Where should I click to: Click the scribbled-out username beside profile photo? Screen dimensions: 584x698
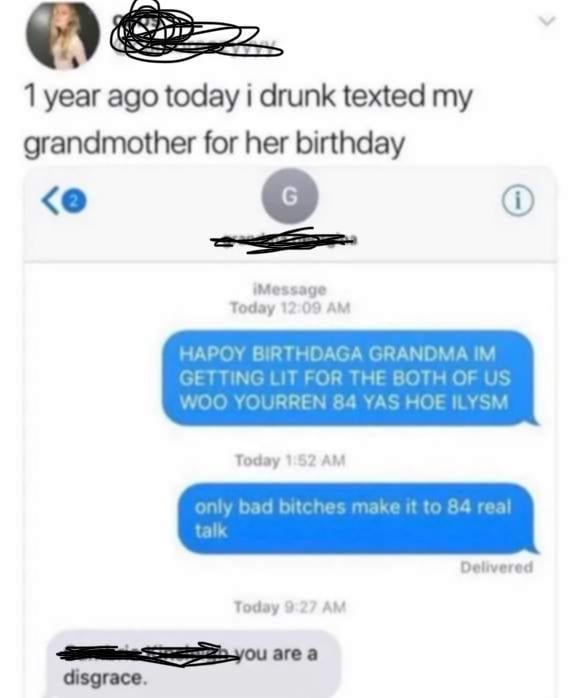(x=196, y=31)
